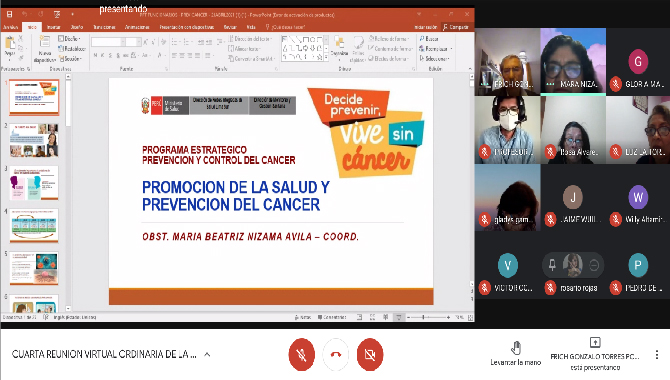Viewport: 670px width, 380px height.
Task: Open Contorno de forma outline menu
Action: click(391, 49)
